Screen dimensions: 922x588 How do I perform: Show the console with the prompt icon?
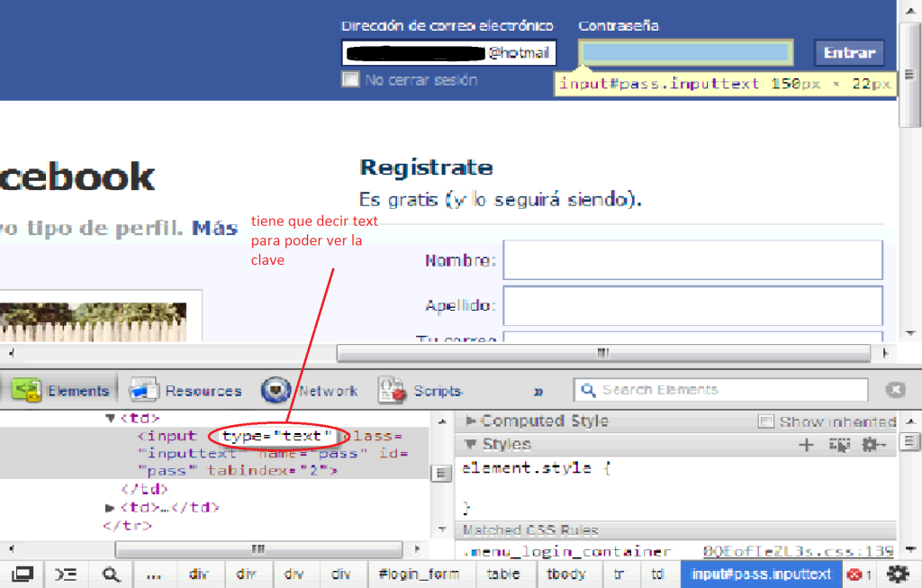(x=65, y=574)
